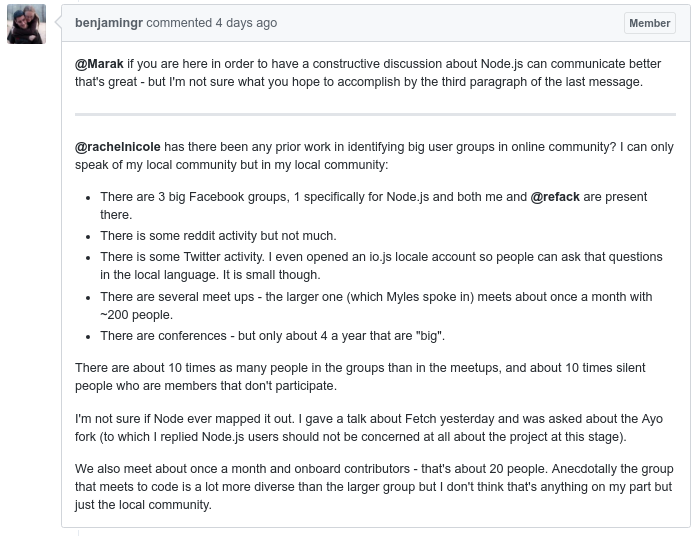This screenshot has height=536, width=698.
Task: Open benjamingr's avatar photo
Action: (x=26, y=24)
